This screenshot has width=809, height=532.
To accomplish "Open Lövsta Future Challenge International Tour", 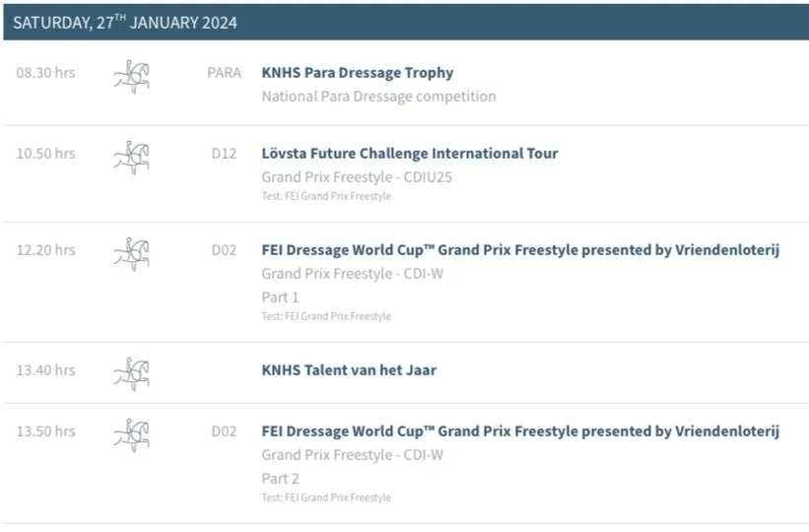I will pos(410,154).
